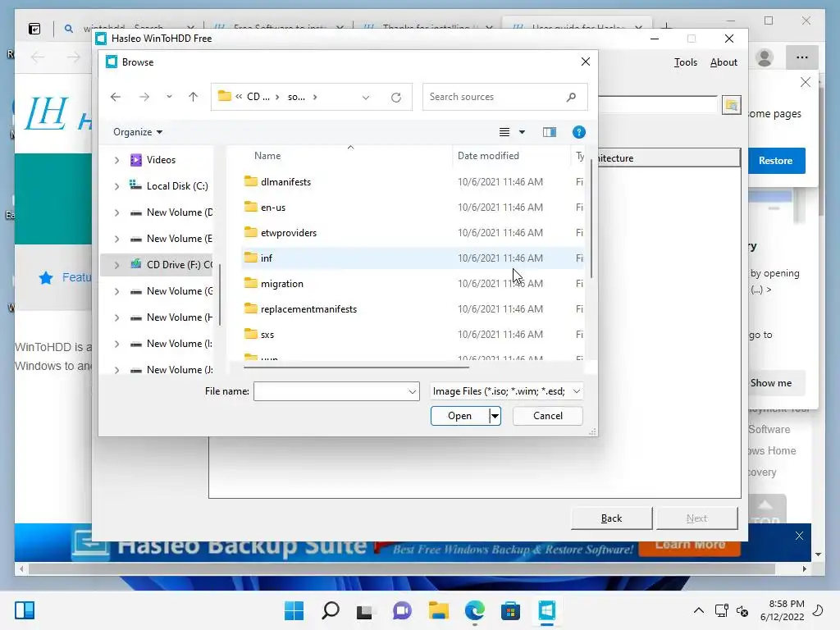The height and width of the screenshot is (630, 840).
Task: Select Local Disk (C:) in sidebar
Action: click(177, 186)
